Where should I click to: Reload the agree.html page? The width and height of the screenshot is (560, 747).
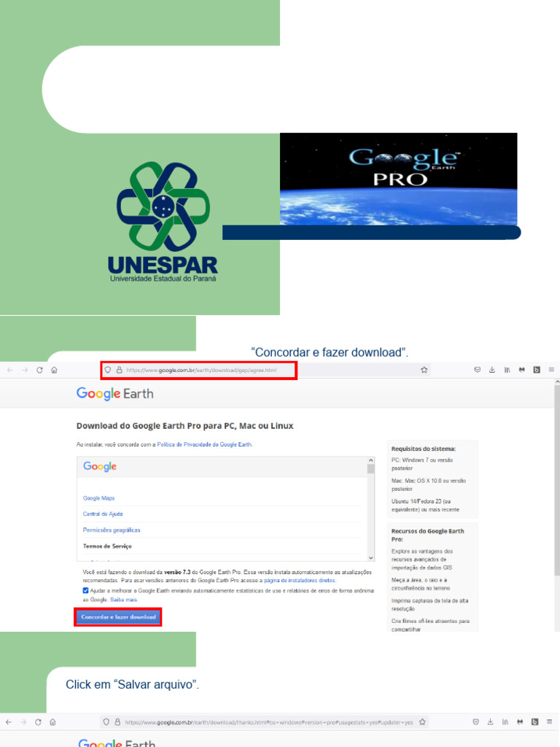point(39,370)
